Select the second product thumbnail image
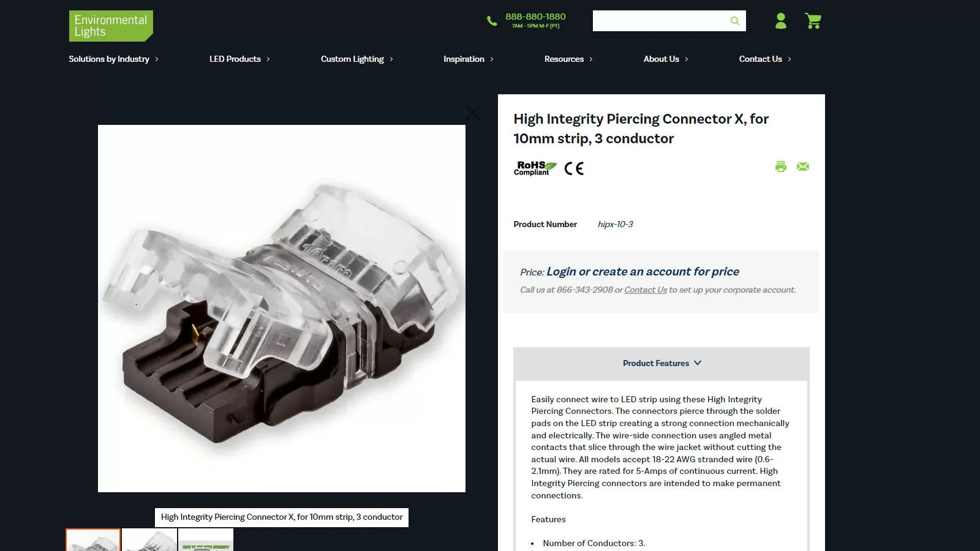The width and height of the screenshot is (980, 551). (x=149, y=540)
